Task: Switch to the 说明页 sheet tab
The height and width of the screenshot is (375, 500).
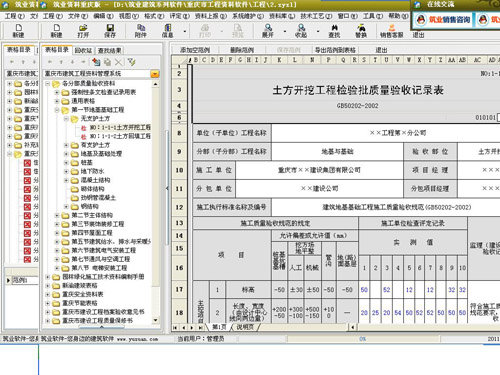Action: point(245,327)
